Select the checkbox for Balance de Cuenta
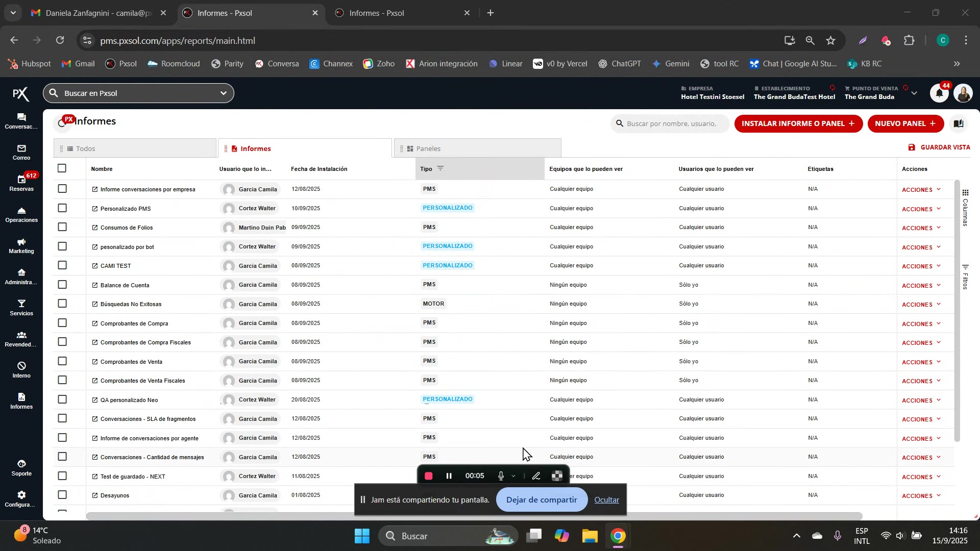Image resolution: width=980 pixels, height=551 pixels. (62, 285)
